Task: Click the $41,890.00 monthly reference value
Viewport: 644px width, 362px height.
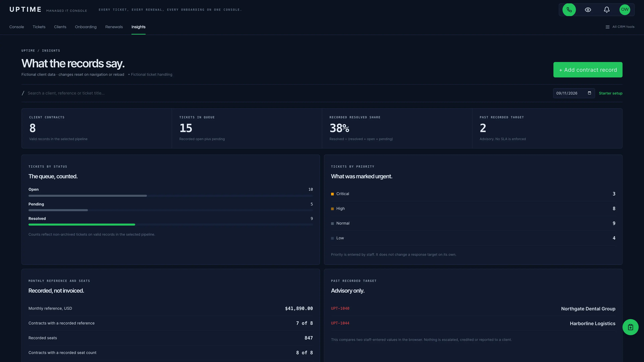Action: pyautogui.click(x=299, y=309)
